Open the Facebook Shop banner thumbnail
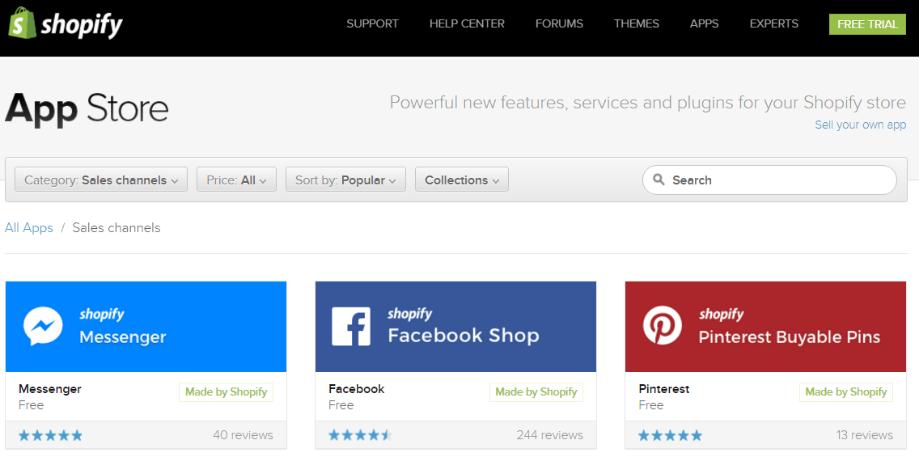Image resolution: width=919 pixels, height=457 pixels. [455, 326]
